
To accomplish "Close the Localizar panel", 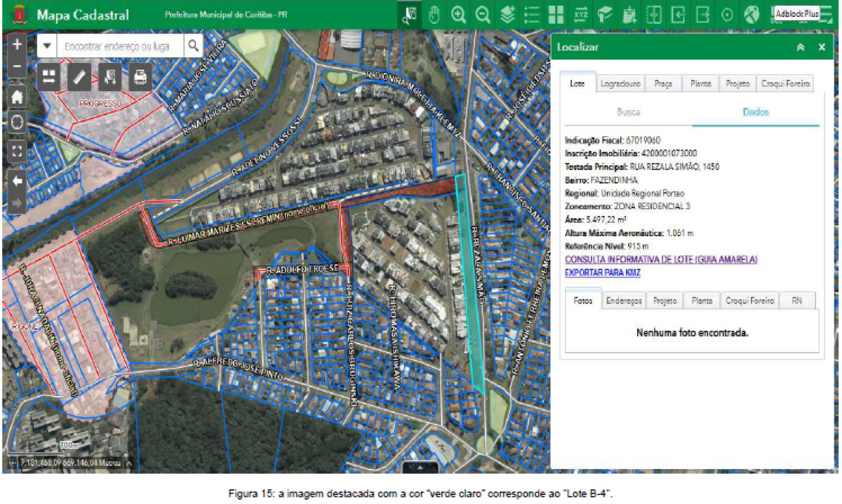I will coord(822,47).
